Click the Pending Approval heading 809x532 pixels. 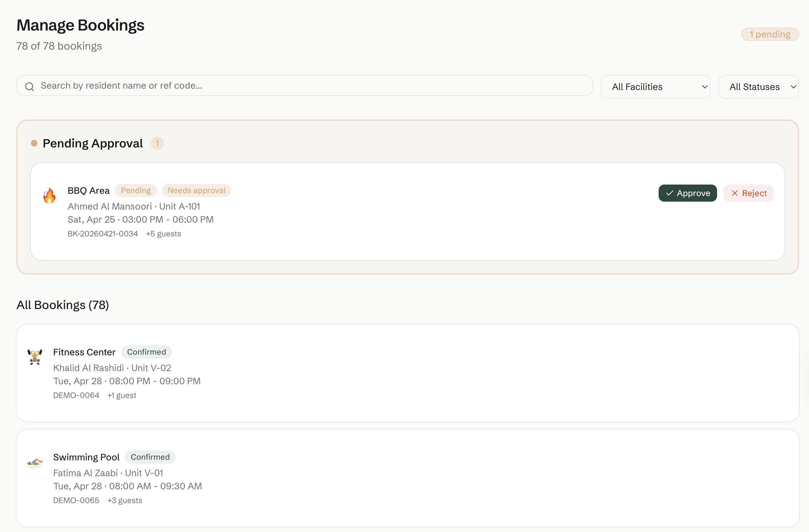click(93, 143)
